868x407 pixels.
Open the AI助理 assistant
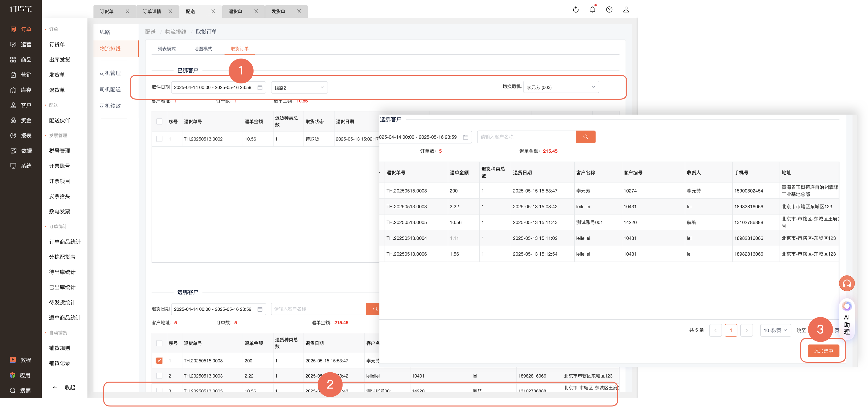click(846, 319)
